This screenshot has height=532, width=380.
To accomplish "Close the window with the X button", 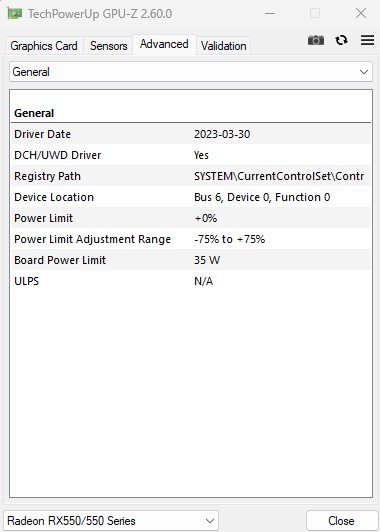I will tap(361, 14).
